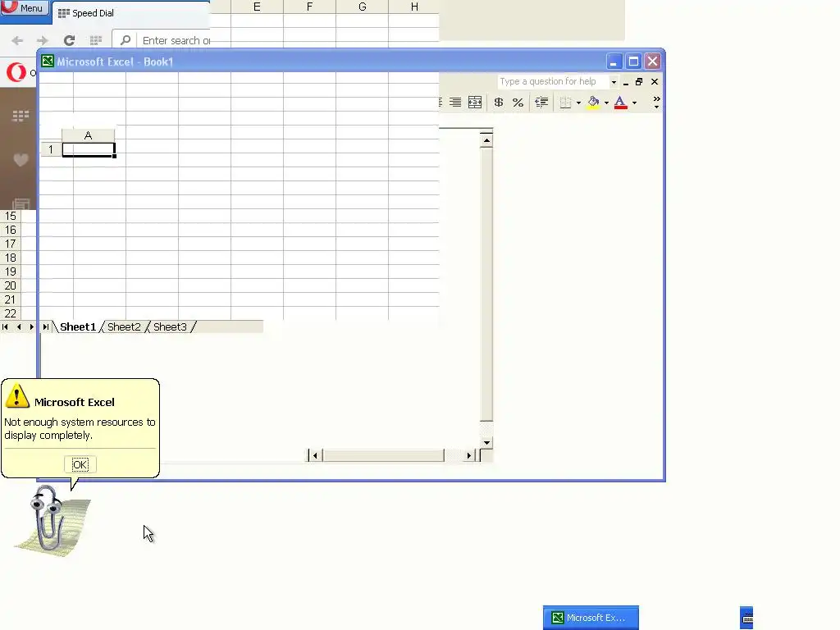This screenshot has width=840, height=630.
Task: Click the selected cell A1
Action: click(x=89, y=149)
